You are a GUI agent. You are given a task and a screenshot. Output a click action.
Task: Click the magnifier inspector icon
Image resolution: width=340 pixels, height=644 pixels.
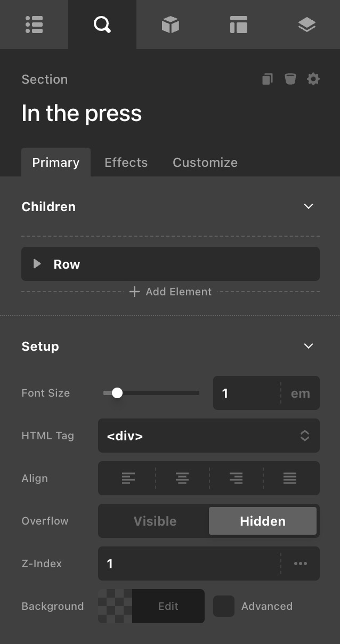(x=102, y=25)
